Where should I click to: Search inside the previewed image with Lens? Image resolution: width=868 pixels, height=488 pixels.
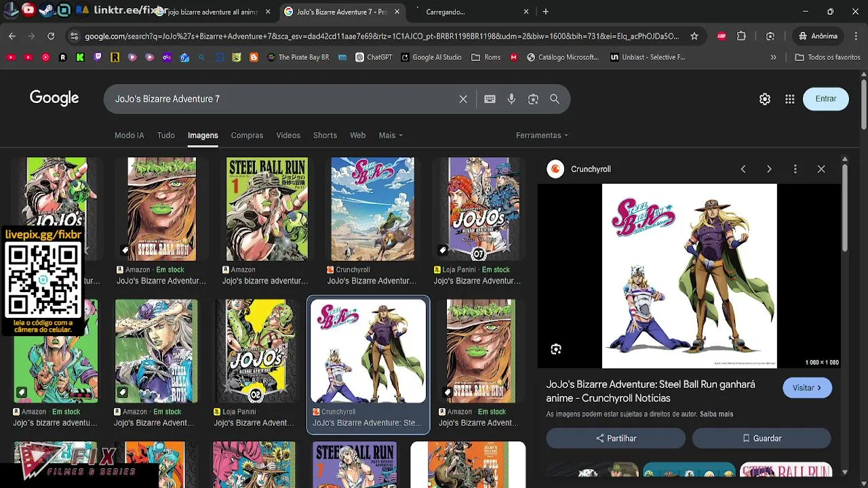pos(556,349)
